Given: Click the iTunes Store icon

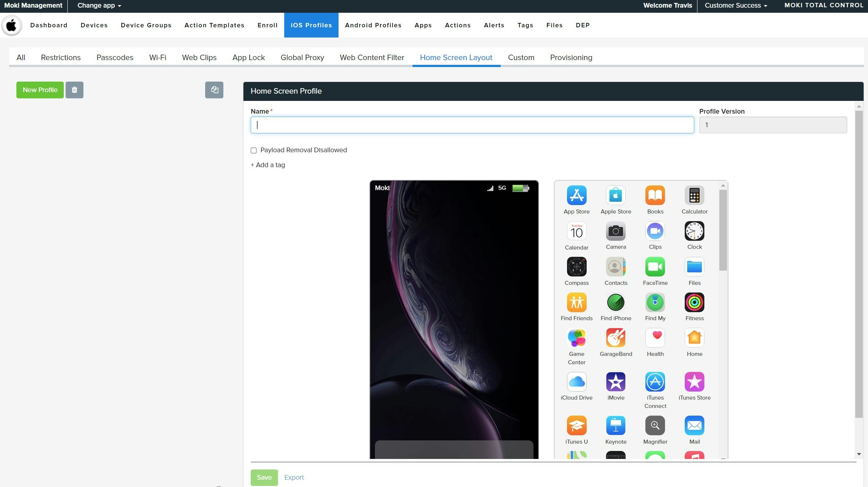Looking at the screenshot, I should coord(694,382).
